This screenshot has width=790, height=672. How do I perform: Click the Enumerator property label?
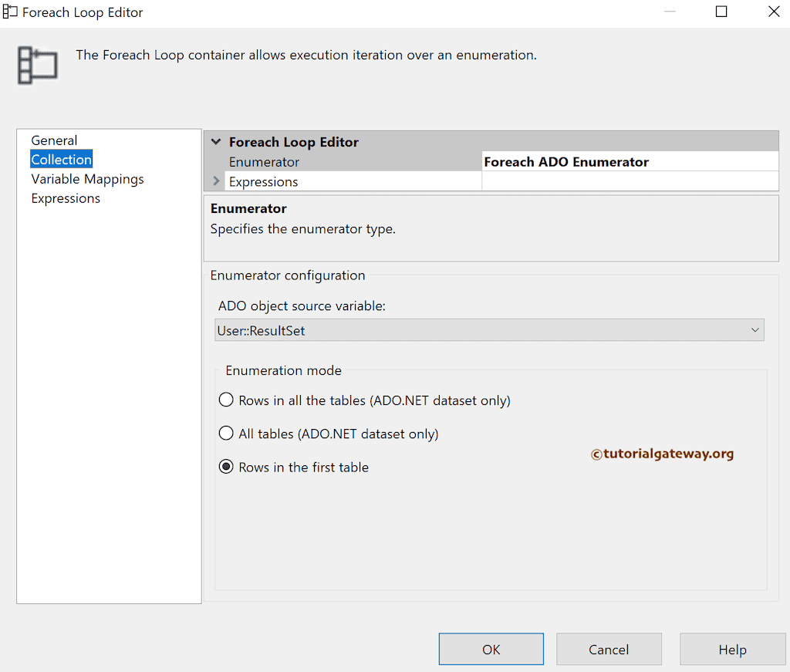click(x=265, y=162)
